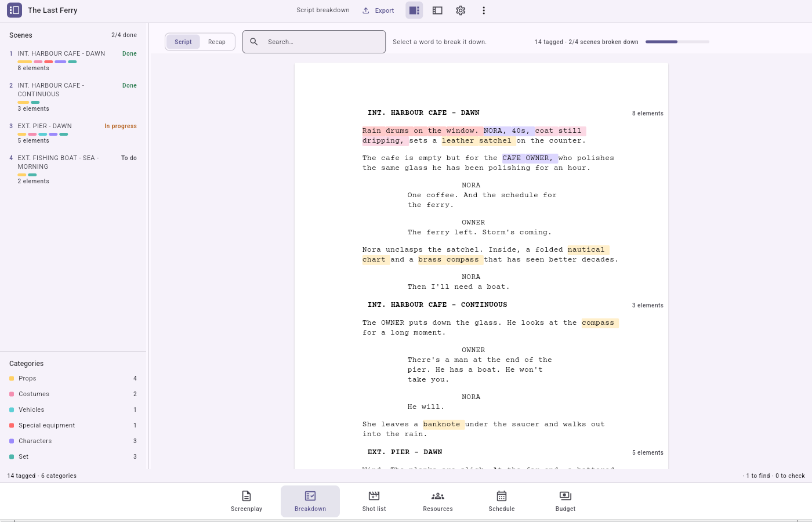Go to the Shot list section
Screen dimensions: 812x522
point(374,501)
